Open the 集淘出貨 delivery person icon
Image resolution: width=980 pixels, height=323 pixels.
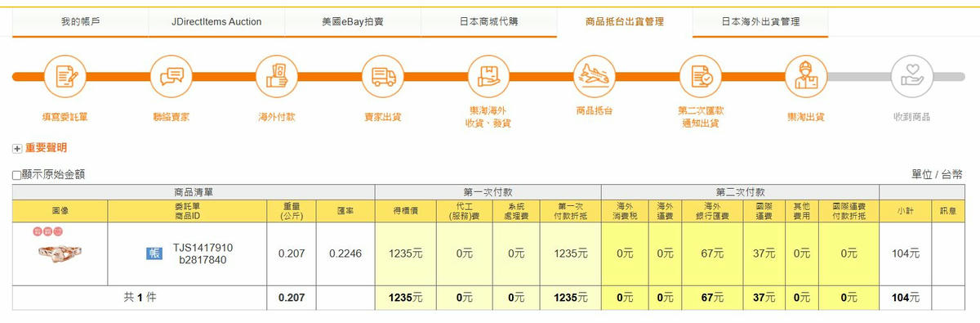click(x=806, y=76)
